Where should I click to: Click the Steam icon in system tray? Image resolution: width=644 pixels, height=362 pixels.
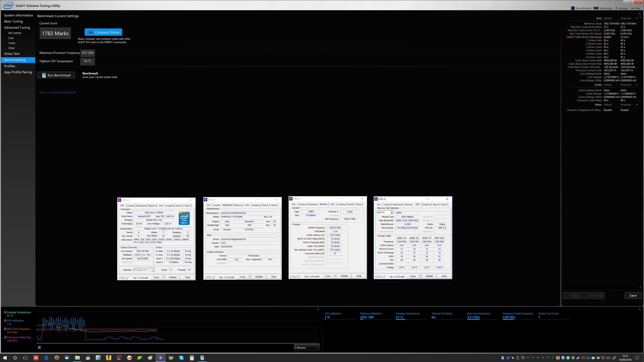[578, 358]
